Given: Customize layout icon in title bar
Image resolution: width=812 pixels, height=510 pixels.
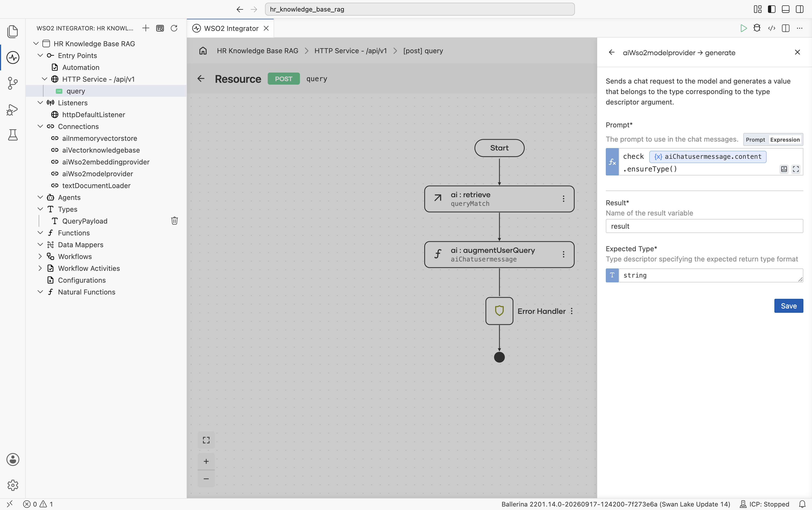Looking at the screenshot, I should 757,9.
